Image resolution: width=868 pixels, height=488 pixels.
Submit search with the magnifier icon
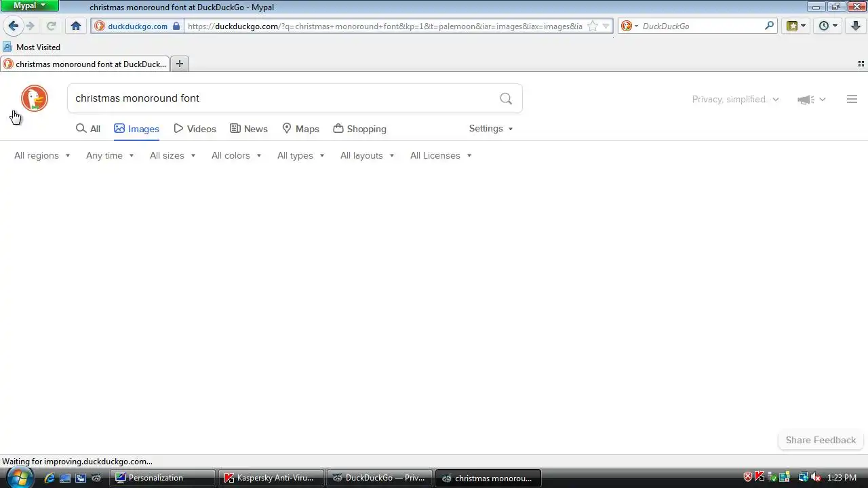[506, 98]
